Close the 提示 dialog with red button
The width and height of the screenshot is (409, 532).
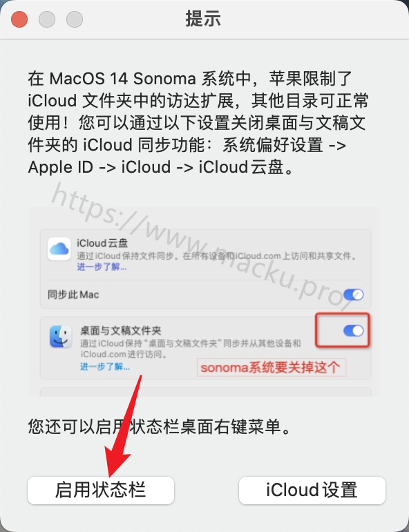click(19, 19)
